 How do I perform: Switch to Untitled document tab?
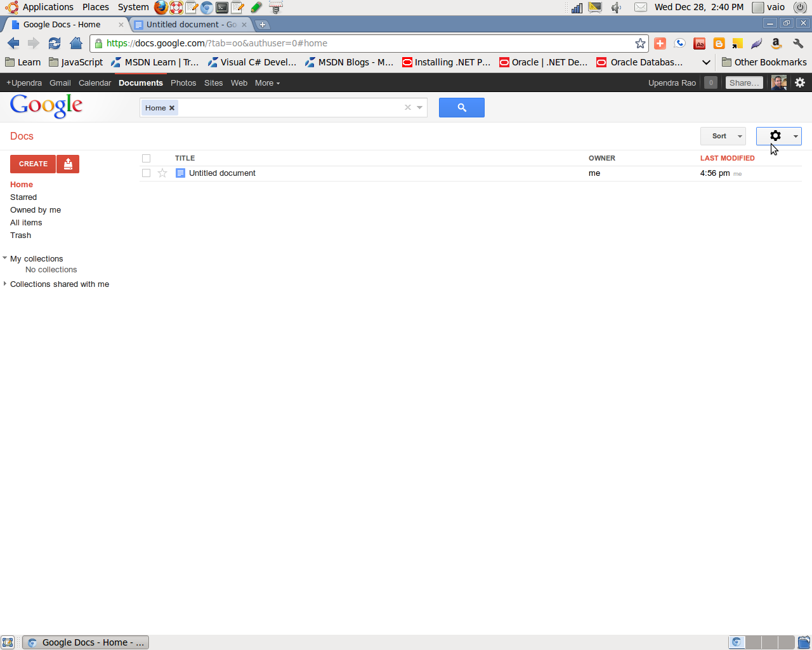pyautogui.click(x=191, y=25)
